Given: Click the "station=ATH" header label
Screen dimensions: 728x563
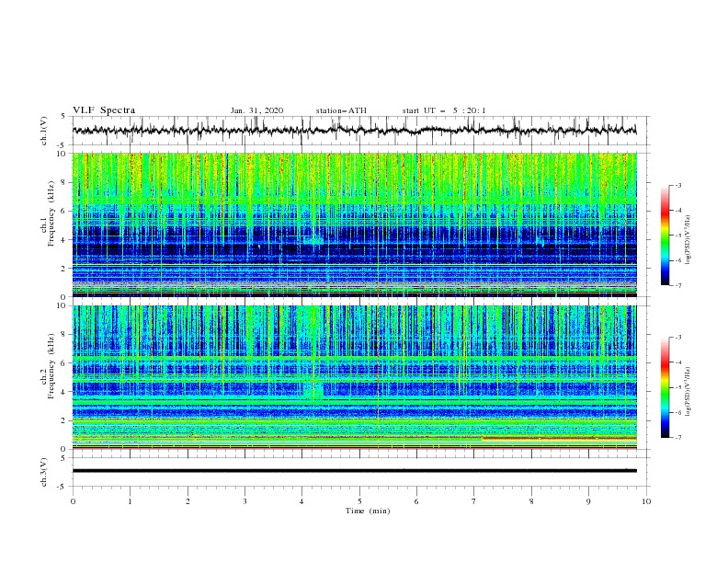Looking at the screenshot, I should pyautogui.click(x=341, y=110).
